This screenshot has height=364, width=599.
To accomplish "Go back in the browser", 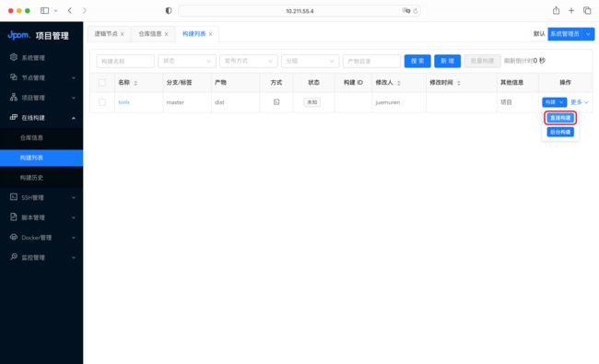I will (69, 11).
